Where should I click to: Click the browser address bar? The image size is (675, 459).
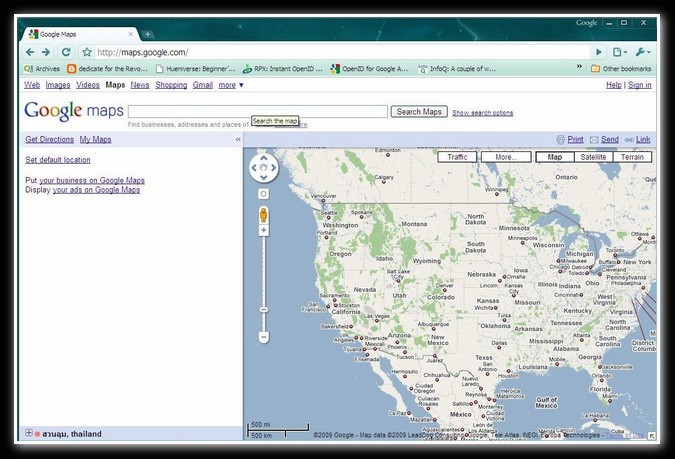tap(342, 52)
